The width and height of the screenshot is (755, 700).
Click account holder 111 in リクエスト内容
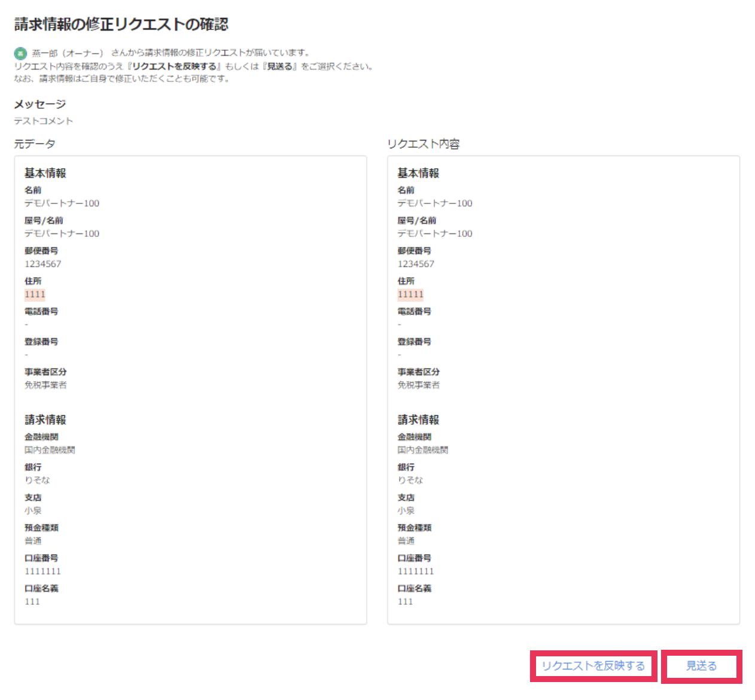(406, 602)
